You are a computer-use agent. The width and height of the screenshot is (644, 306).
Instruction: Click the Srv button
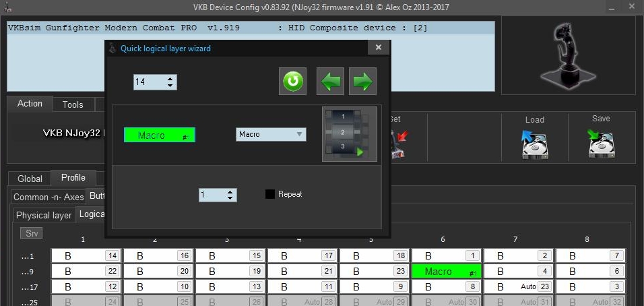click(31, 233)
